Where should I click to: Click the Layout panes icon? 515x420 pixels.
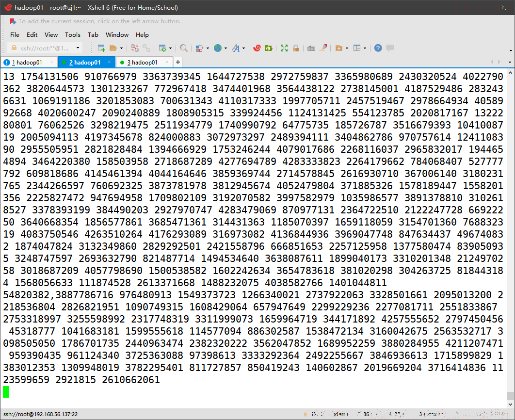pos(357,48)
